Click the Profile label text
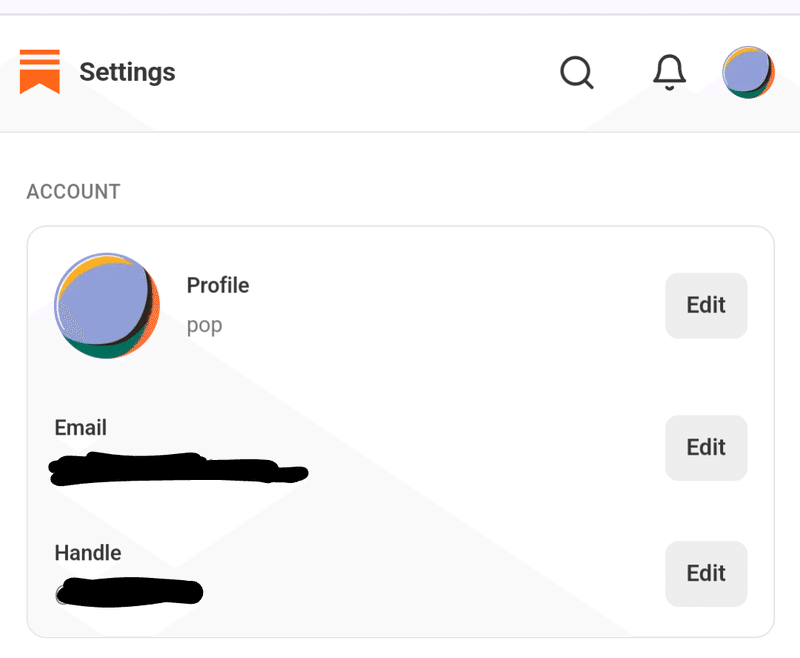Screen dimensions: 800x658 (x=218, y=285)
